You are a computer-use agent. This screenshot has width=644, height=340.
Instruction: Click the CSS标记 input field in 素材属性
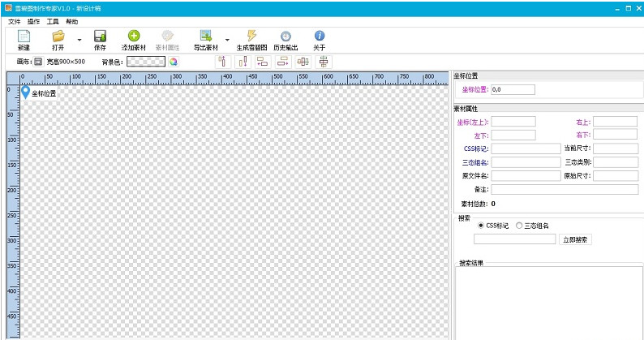tap(525, 148)
